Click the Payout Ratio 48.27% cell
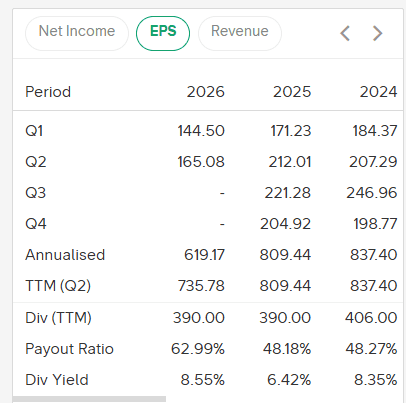Viewport: 406px width, 403px height. click(371, 349)
